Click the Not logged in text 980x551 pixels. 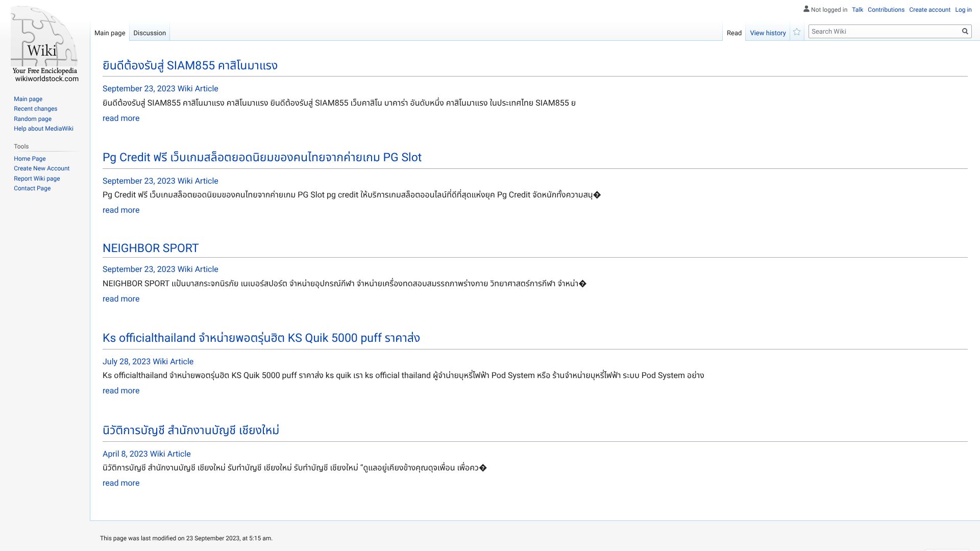tap(829, 10)
